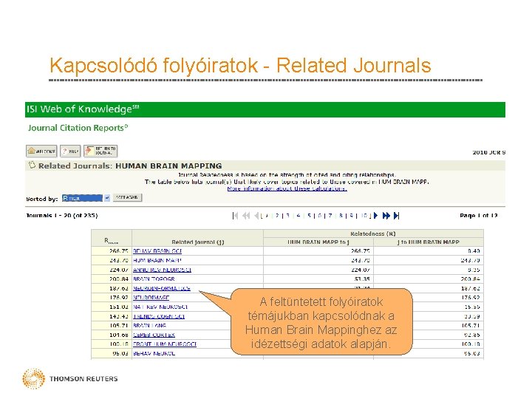Click the 'Page 1 of 12' indicator
This screenshot has height=399, width=532.
coord(478,216)
